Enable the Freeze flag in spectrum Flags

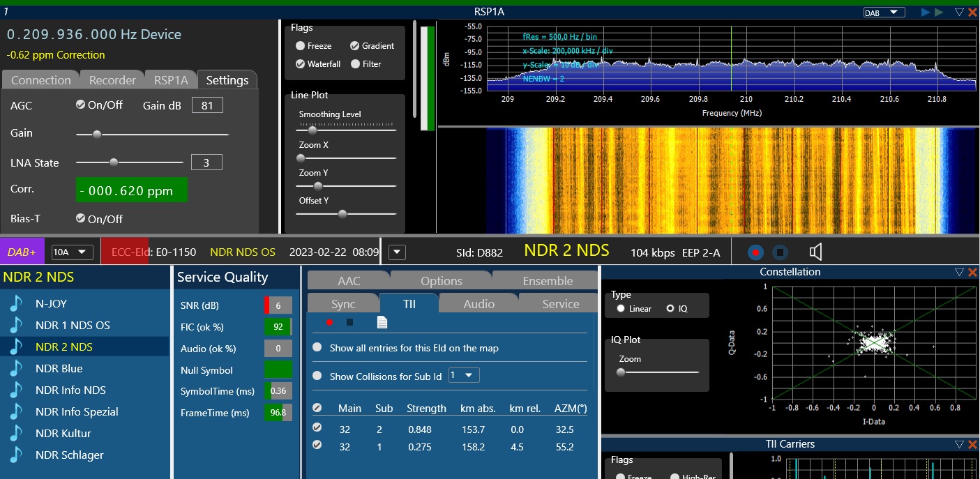[301, 45]
